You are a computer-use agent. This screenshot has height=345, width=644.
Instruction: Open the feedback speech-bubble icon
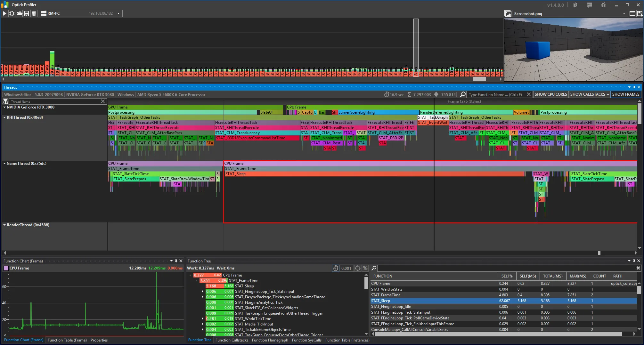pos(589,5)
